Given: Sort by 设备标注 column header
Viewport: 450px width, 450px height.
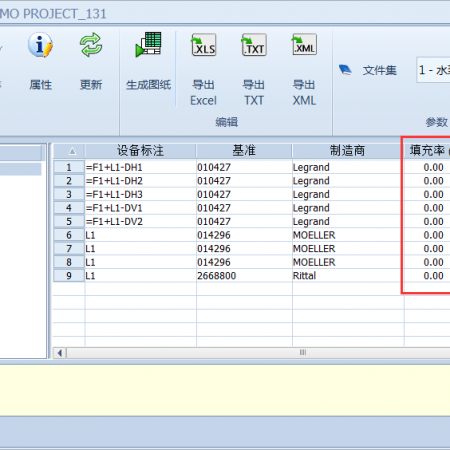Looking at the screenshot, I should [x=140, y=151].
